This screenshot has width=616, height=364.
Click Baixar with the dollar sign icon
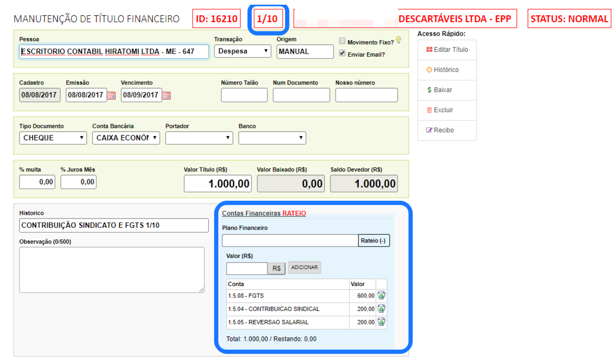point(439,90)
